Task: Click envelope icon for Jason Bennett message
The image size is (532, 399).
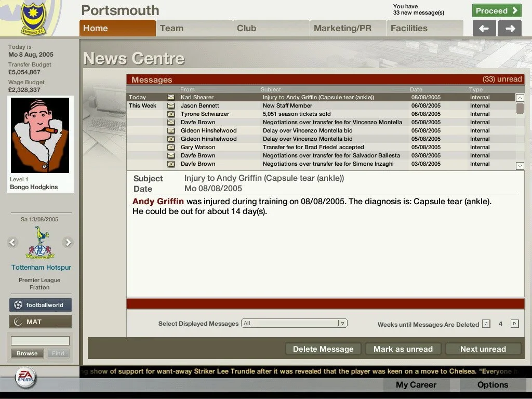Action: tap(170, 105)
